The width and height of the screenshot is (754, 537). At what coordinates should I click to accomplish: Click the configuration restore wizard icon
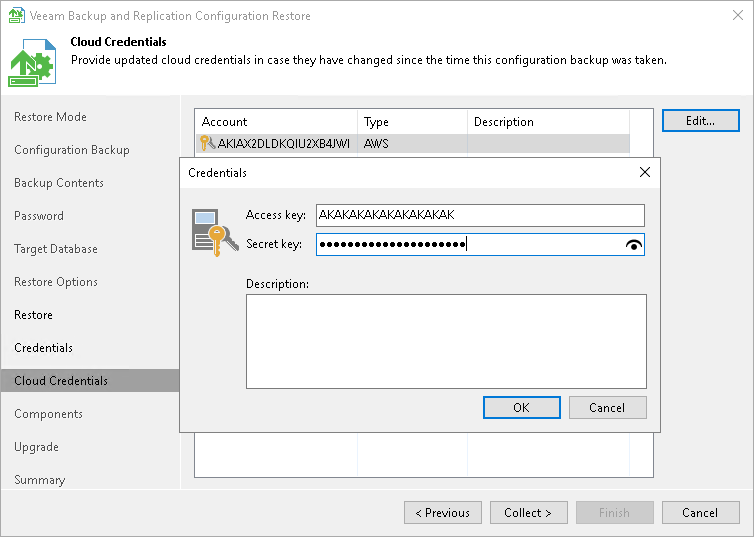click(x=32, y=62)
